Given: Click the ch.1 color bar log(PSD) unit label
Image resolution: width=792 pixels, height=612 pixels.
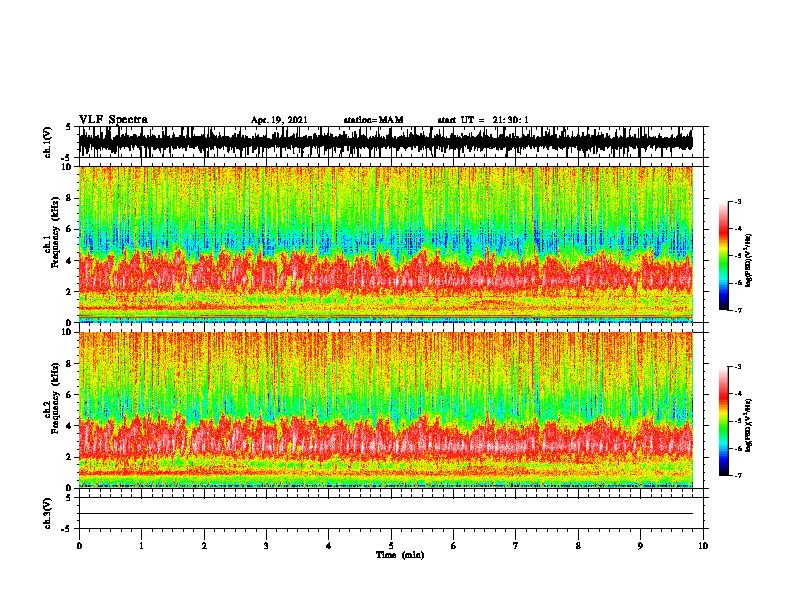Looking at the screenshot, I should pos(749,260).
